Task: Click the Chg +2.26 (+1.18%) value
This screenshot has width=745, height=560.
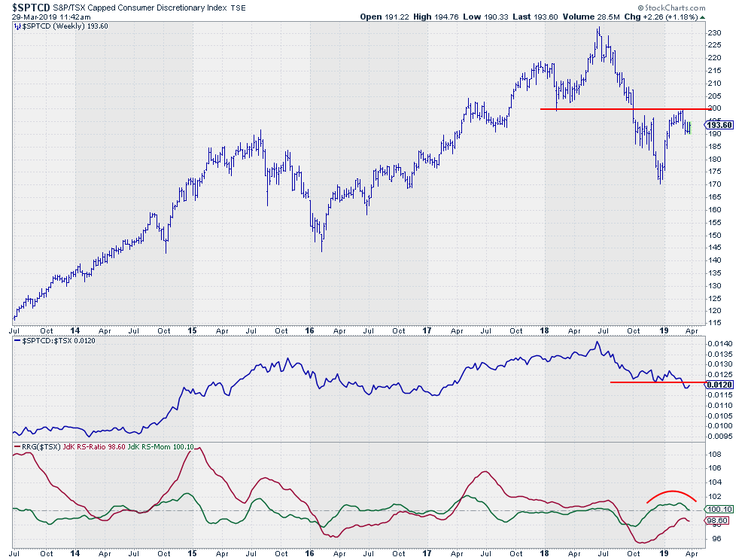Action: coord(661,17)
